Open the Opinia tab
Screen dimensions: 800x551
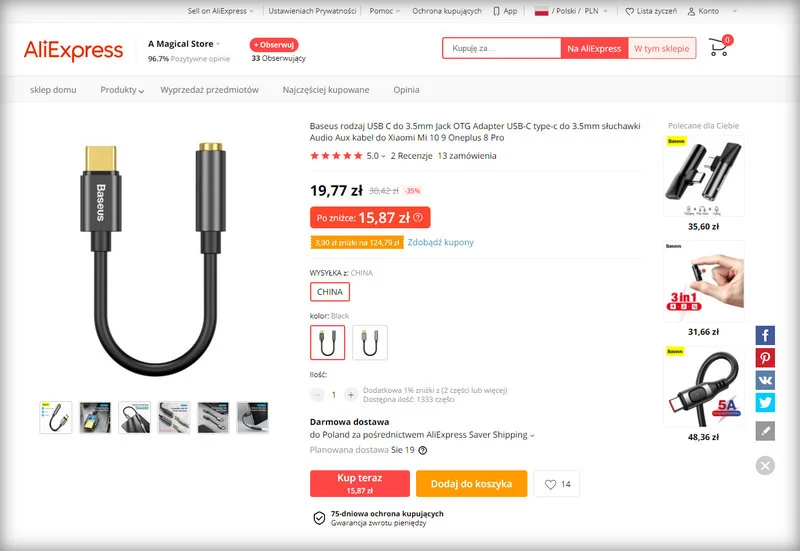tap(406, 90)
